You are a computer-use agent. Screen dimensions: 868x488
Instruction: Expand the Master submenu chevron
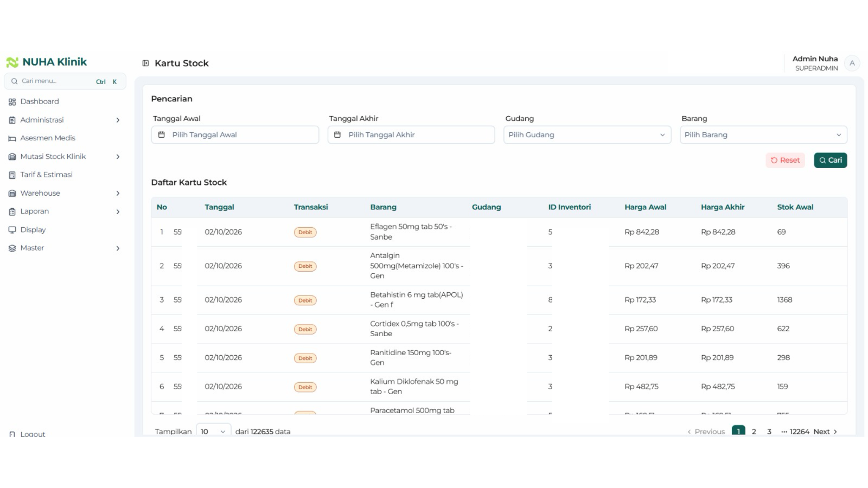click(118, 248)
